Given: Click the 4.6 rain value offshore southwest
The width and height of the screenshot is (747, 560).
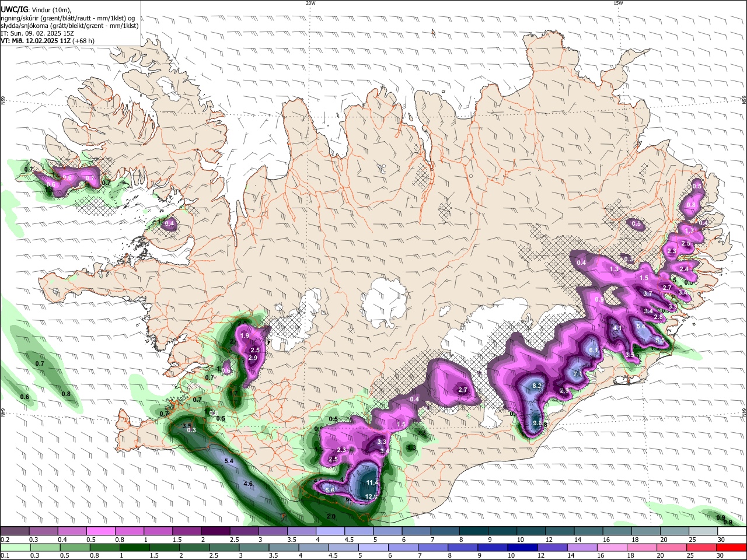Looking at the screenshot, I should coord(248,484).
